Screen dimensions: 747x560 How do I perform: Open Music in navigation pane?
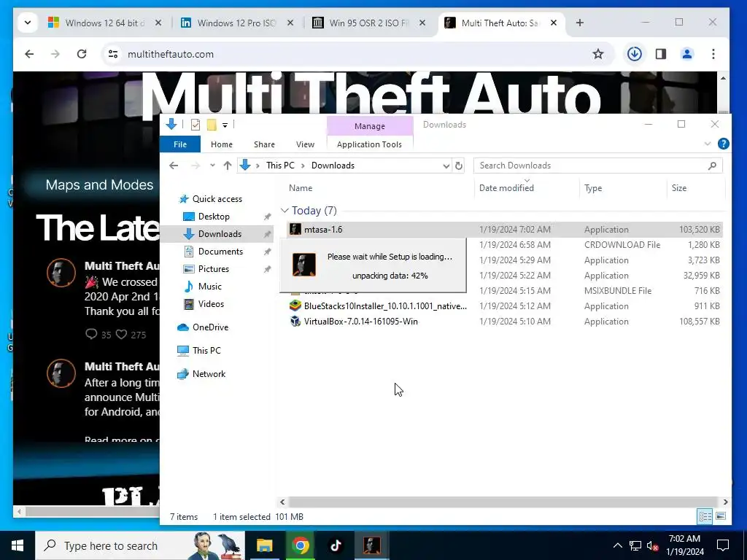[x=209, y=286]
